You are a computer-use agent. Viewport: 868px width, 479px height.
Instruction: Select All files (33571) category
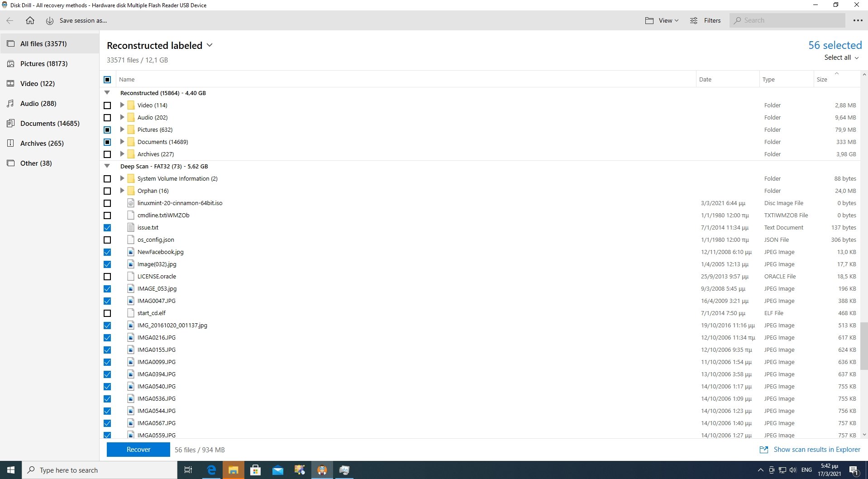click(50, 44)
